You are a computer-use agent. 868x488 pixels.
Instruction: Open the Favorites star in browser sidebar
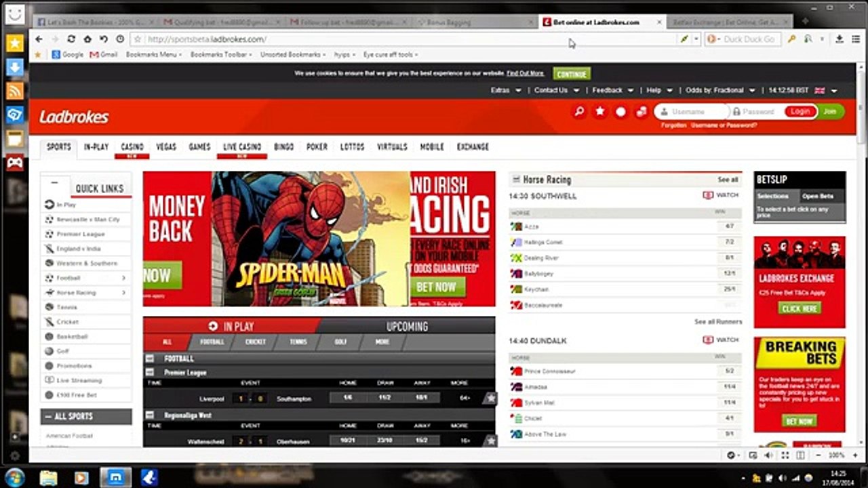point(15,43)
